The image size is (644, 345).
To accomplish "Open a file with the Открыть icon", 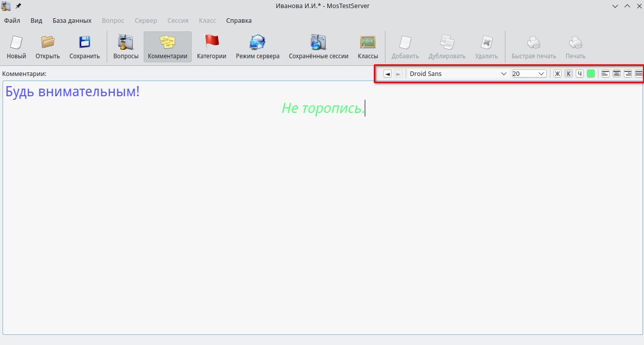I will pyautogui.click(x=48, y=43).
